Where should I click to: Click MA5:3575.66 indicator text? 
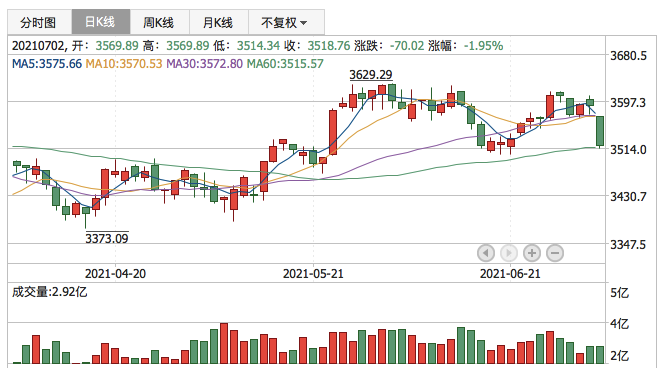point(47,64)
